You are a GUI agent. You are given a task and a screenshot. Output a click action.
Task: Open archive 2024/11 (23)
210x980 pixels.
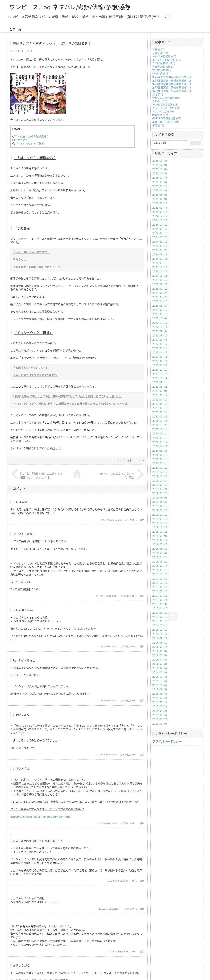click(160, 220)
